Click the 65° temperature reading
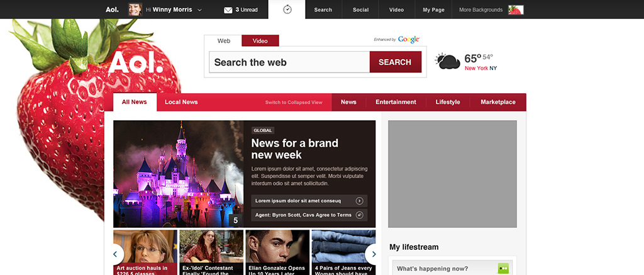Image resolution: width=644 pixels, height=275 pixels. point(473,59)
